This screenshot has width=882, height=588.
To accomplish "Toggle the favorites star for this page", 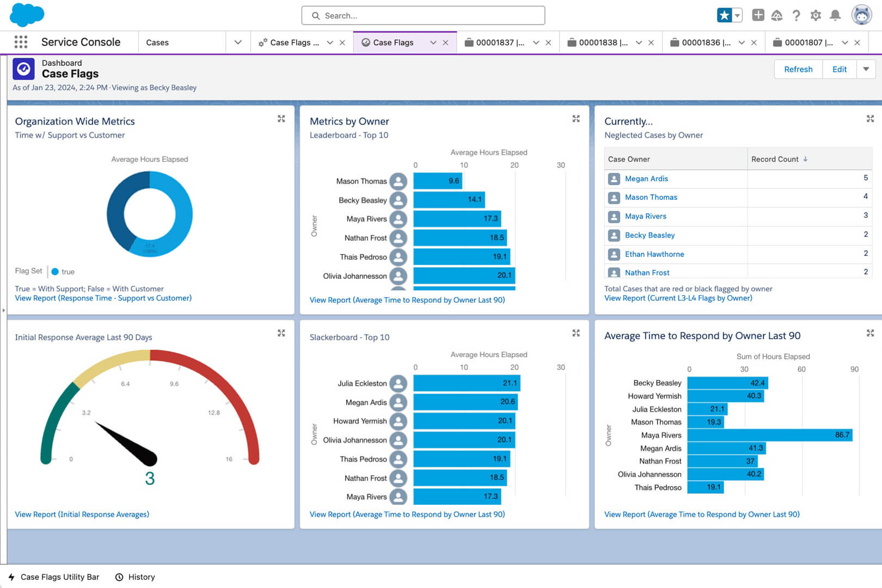I will (726, 15).
